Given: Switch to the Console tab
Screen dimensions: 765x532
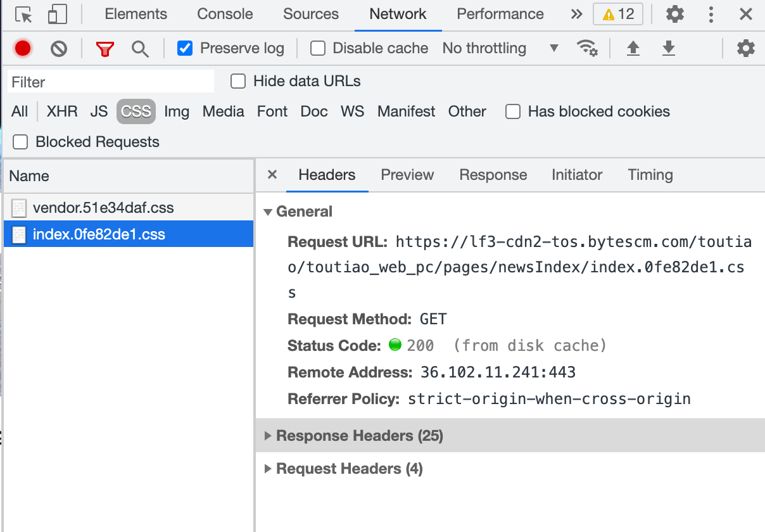Looking at the screenshot, I should (x=225, y=14).
